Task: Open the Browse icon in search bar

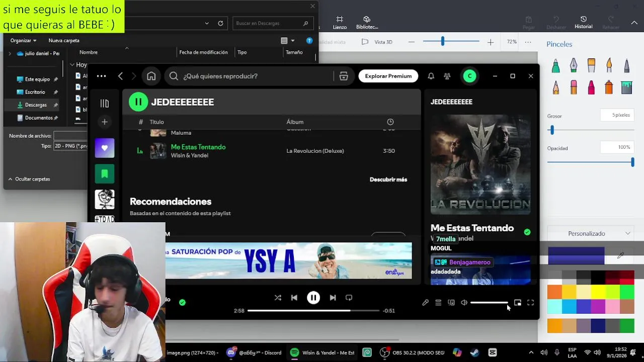Action: coord(344,76)
